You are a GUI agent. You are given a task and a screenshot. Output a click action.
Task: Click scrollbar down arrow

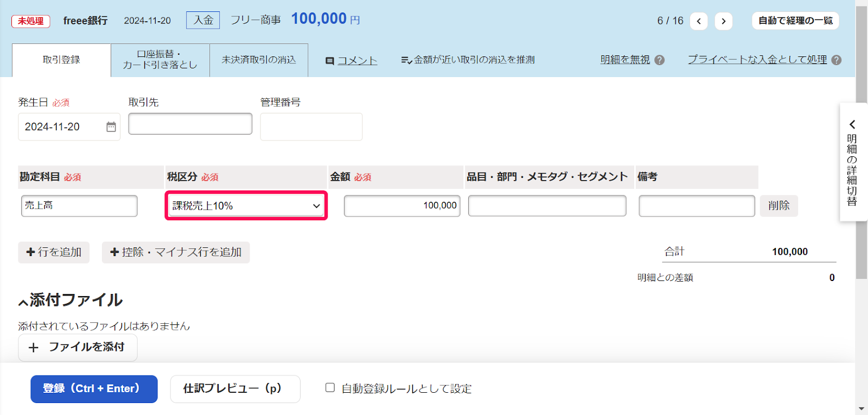pyautogui.click(x=861, y=409)
